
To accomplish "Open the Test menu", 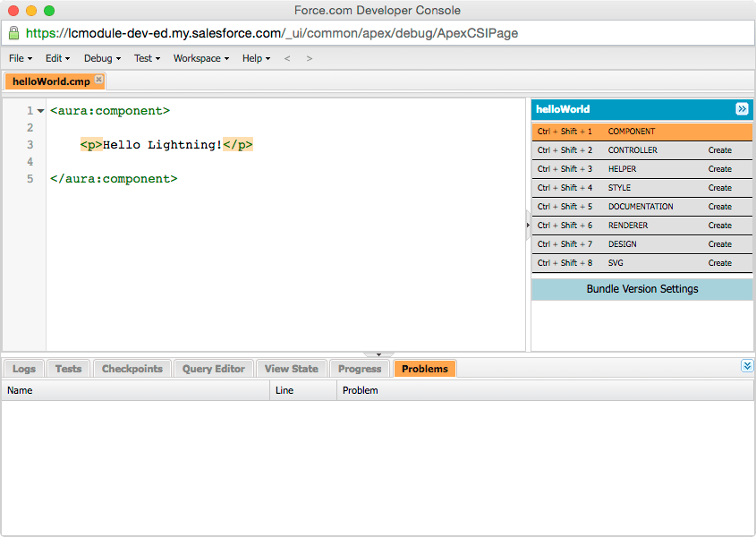I will 147,58.
